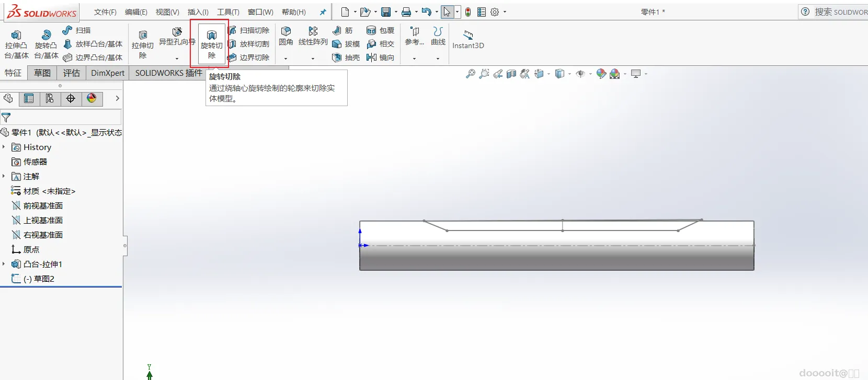868x380 pixels.
Task: Select 草图2 in the feature tree
Action: point(44,279)
